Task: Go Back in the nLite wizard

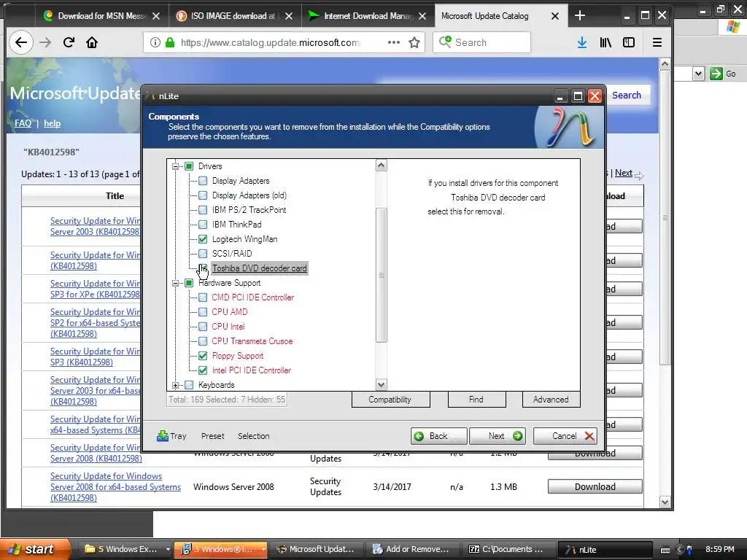Action: (x=438, y=436)
